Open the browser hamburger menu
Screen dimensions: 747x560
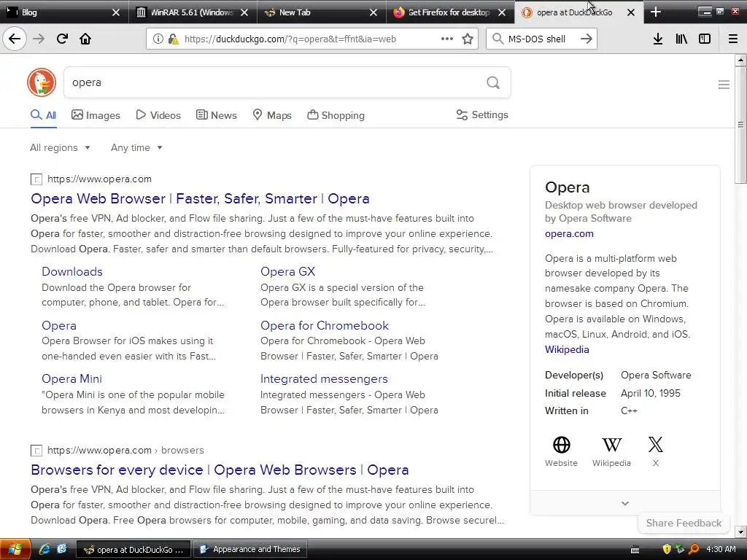(x=733, y=39)
